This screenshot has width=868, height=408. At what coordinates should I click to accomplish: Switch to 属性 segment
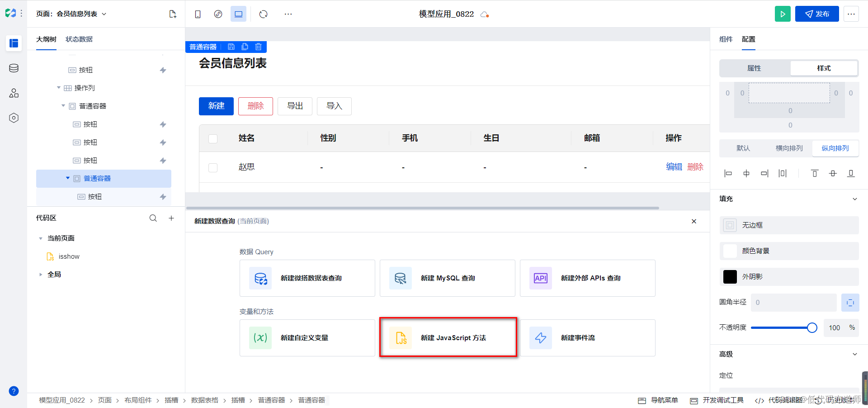pyautogui.click(x=754, y=68)
